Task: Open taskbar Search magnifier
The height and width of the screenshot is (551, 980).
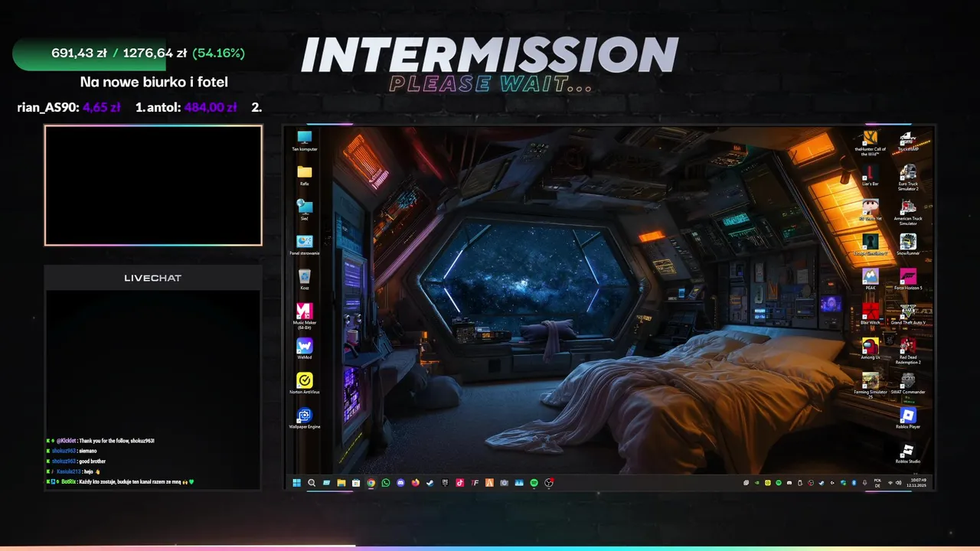Action: (312, 483)
